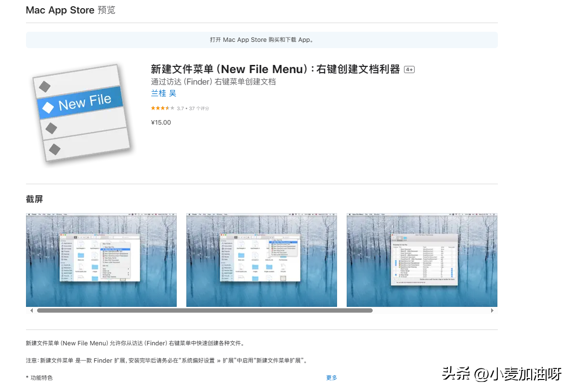This screenshot has height=392, width=573.
Task: Open the first screenshot with context menu
Action: 101,260
